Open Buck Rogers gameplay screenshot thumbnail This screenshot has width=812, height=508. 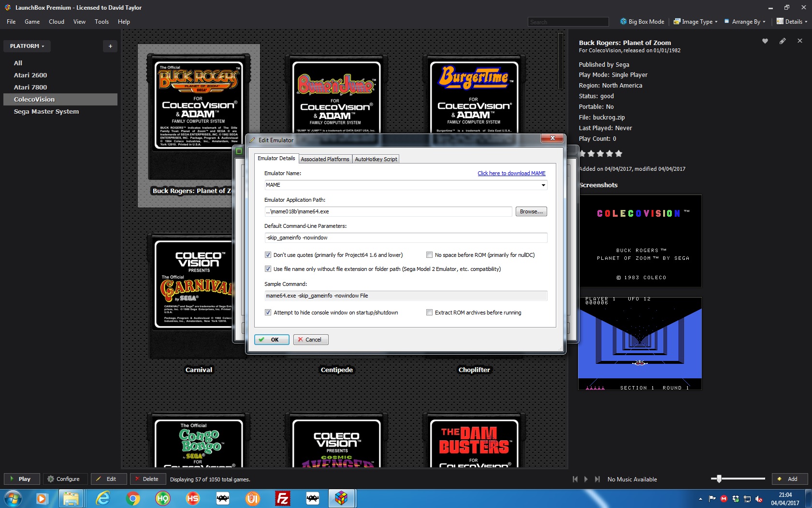(x=640, y=344)
